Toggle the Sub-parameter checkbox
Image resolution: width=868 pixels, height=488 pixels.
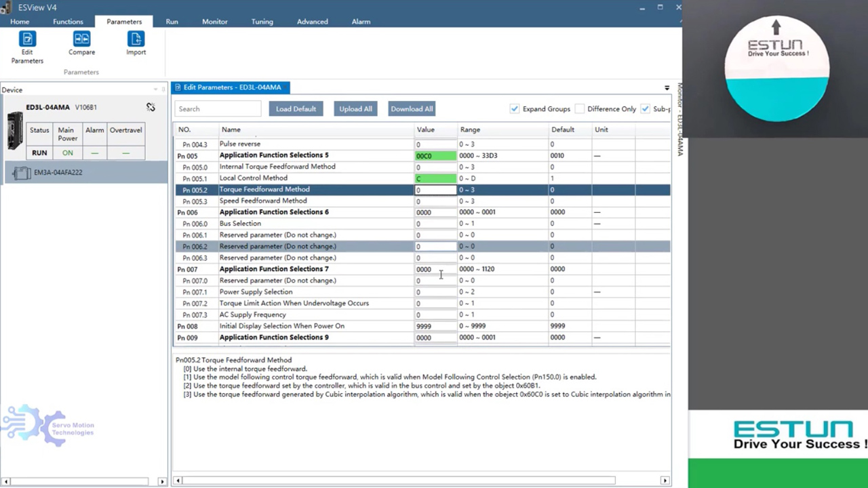click(645, 108)
